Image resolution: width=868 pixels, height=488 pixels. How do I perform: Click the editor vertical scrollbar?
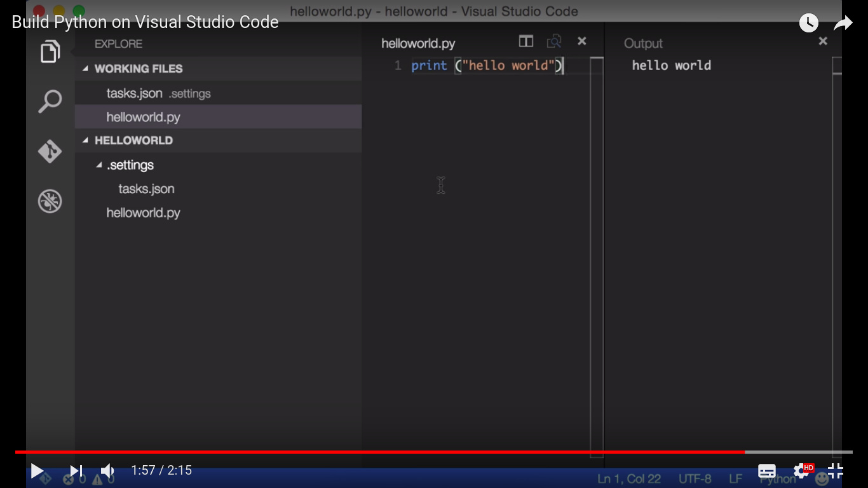click(x=597, y=257)
